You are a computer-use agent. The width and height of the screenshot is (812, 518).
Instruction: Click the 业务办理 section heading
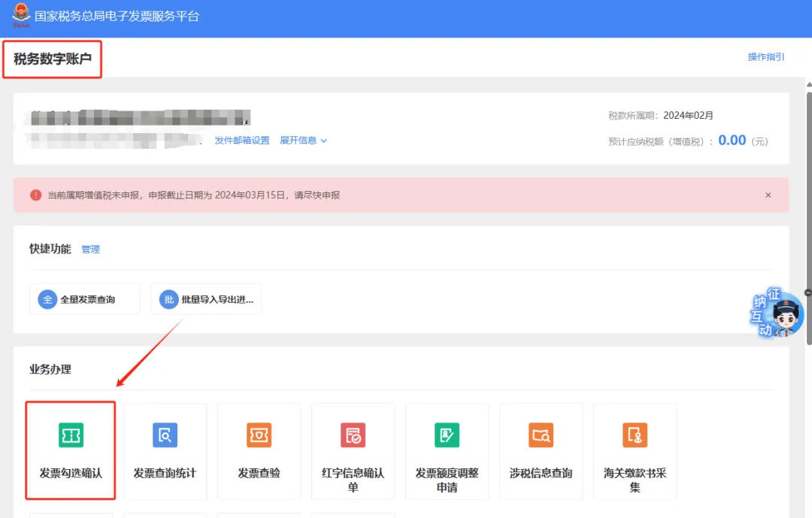pos(50,369)
